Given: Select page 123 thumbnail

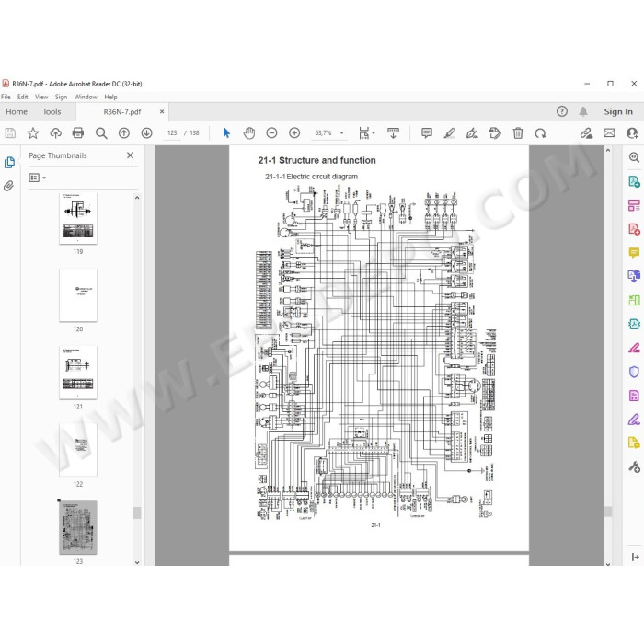Looking at the screenshot, I should [x=78, y=527].
